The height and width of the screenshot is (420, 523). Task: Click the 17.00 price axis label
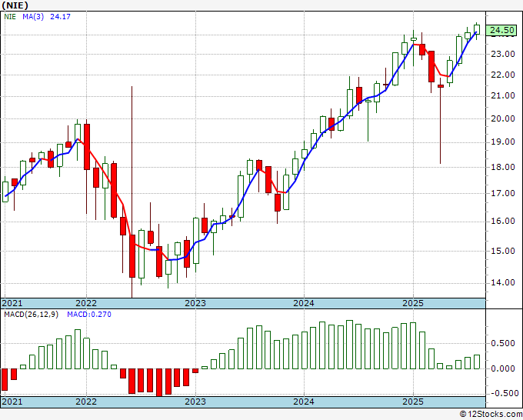click(503, 193)
